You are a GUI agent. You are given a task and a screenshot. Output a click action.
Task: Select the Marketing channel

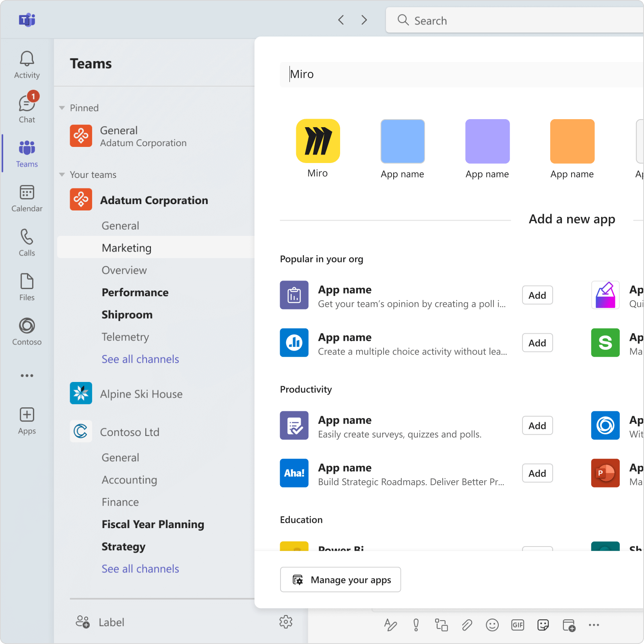tap(126, 248)
